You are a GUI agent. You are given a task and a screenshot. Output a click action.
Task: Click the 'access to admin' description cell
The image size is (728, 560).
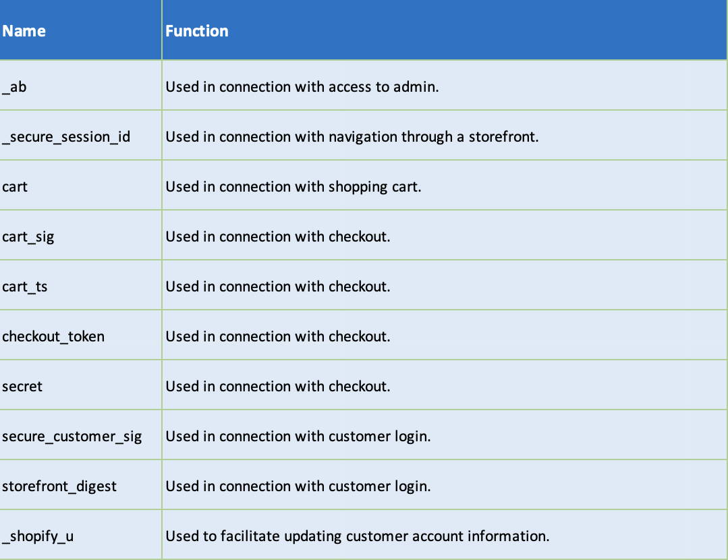tap(302, 87)
